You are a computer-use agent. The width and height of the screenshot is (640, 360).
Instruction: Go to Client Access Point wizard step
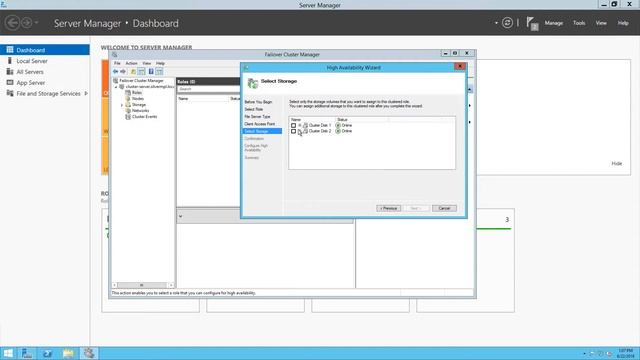pyautogui.click(x=259, y=124)
